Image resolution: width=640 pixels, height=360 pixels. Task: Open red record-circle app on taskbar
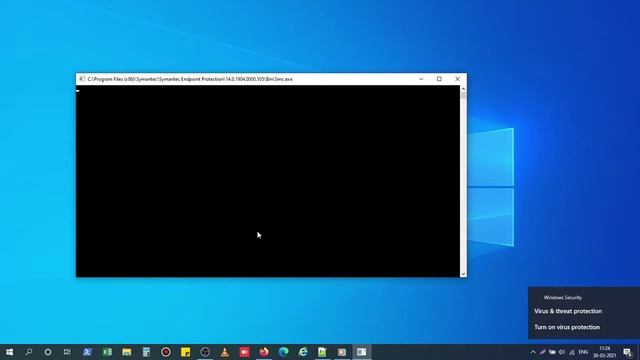(166, 352)
